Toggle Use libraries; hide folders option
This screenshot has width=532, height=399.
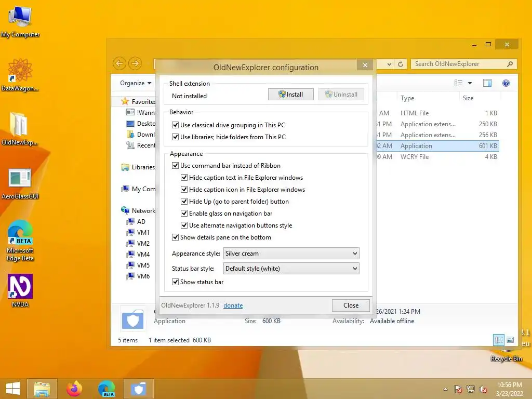(x=175, y=137)
